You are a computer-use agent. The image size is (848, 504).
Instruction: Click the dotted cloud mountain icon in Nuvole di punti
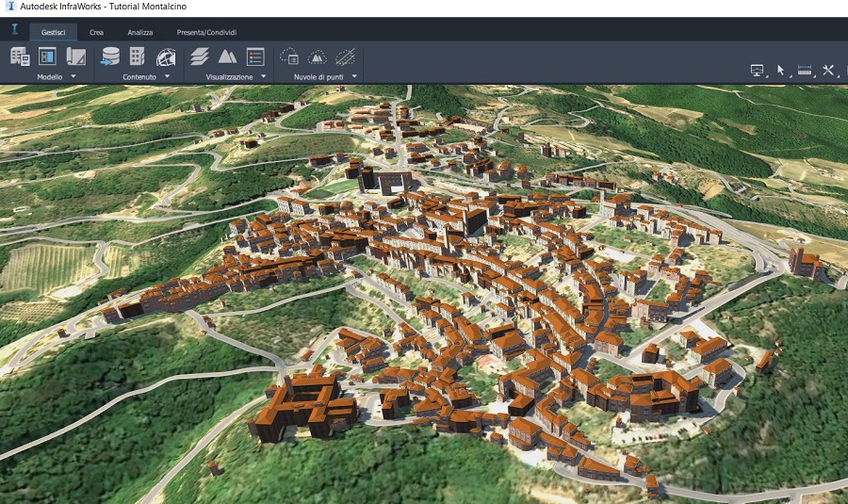point(318,57)
